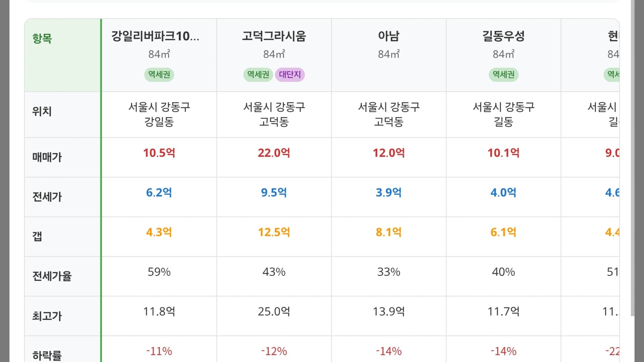Select the 12.5억 gap value of 고덕그라시움
The height and width of the screenshot is (362, 644).
click(x=274, y=232)
